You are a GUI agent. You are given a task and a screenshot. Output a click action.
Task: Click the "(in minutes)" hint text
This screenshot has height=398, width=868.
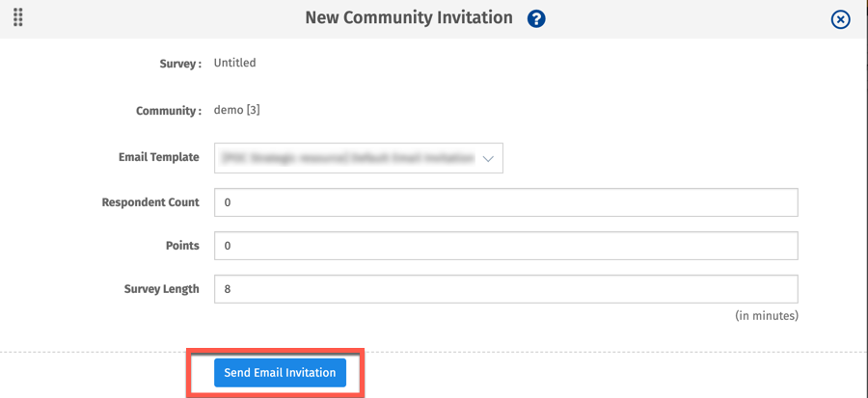(x=766, y=315)
